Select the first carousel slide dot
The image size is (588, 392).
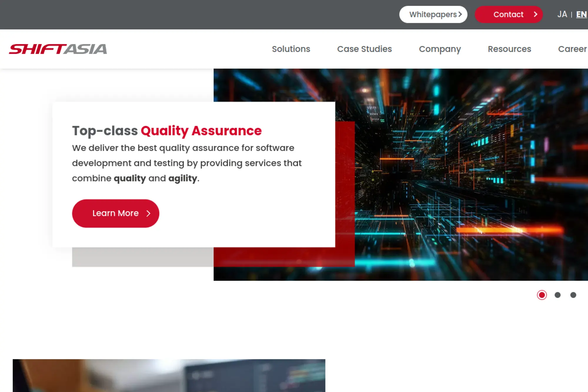click(542, 295)
